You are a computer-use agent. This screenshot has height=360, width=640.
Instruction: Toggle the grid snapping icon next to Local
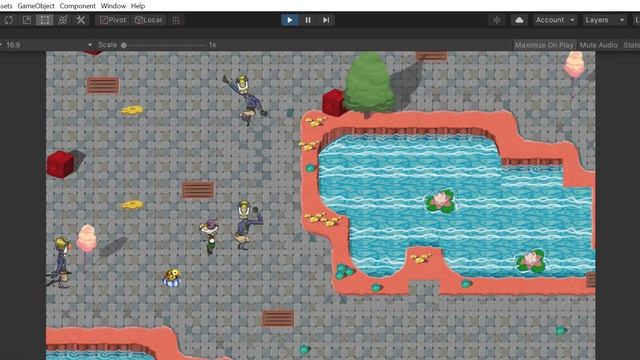pyautogui.click(x=176, y=20)
